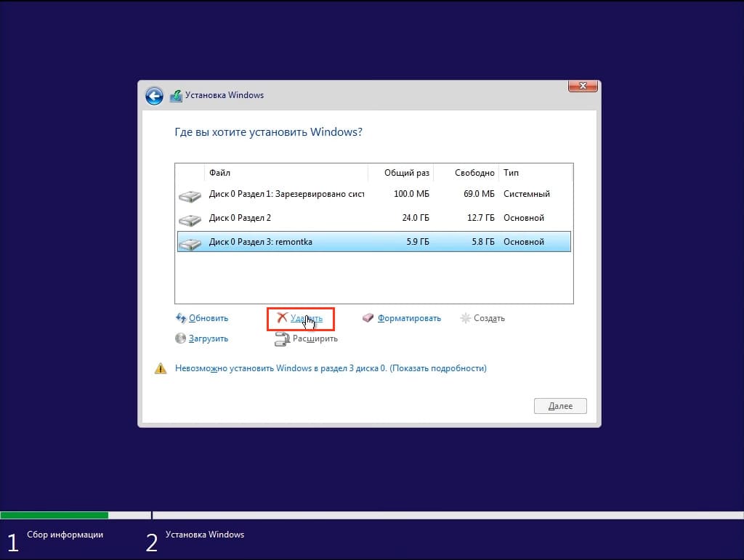Click the Windows Setup title icon

176,96
